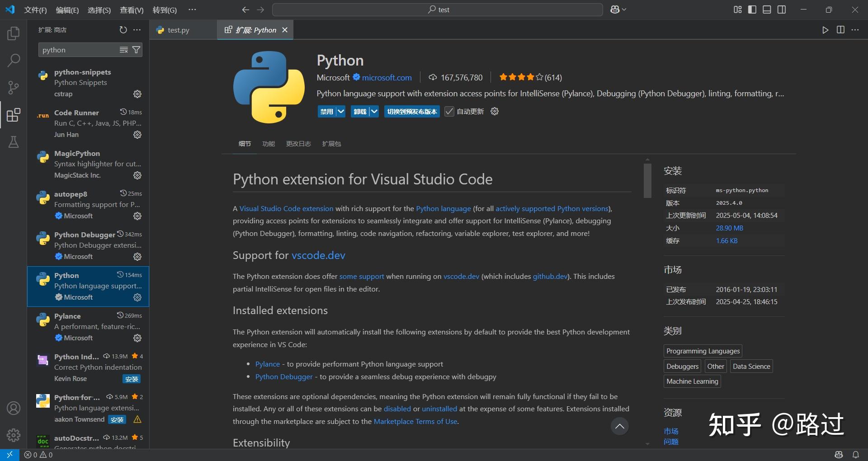Viewport: 868px width, 461px height.
Task: Clear the python search query icon
Action: pos(124,50)
